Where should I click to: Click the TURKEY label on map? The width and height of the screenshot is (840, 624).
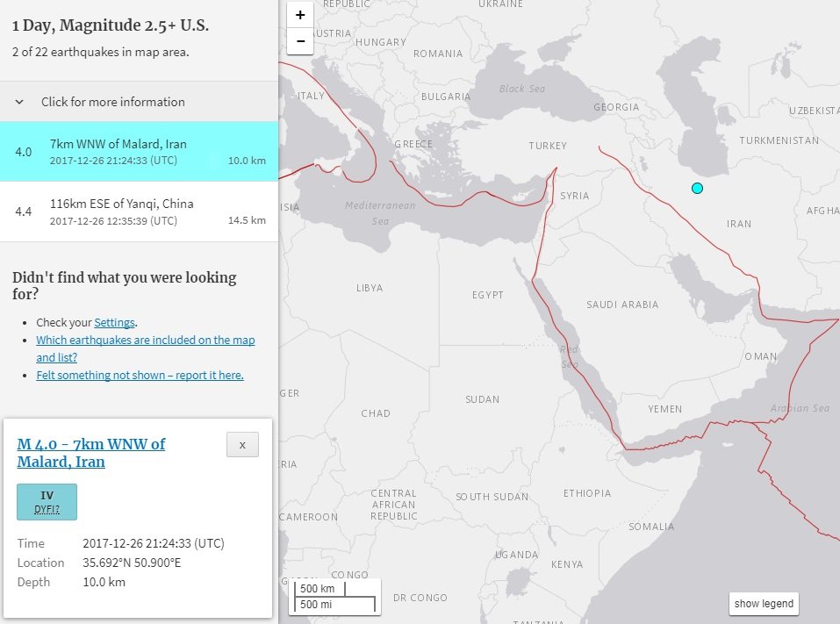548,146
